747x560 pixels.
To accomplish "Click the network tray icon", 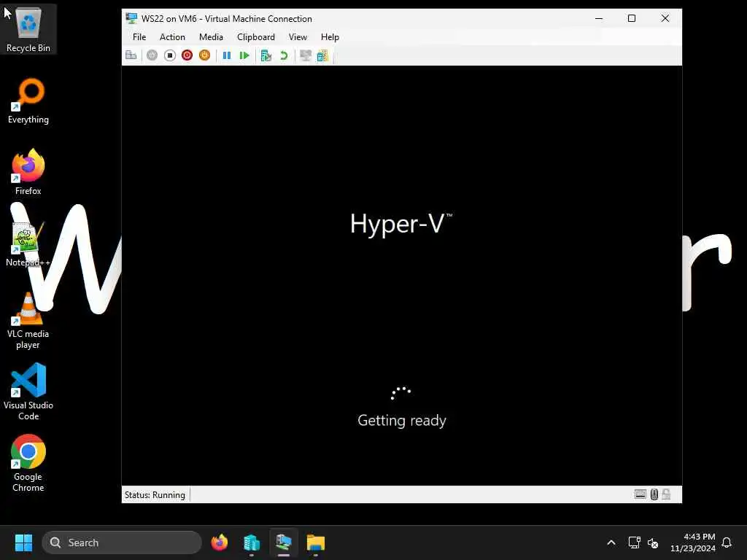I will pyautogui.click(x=634, y=542).
